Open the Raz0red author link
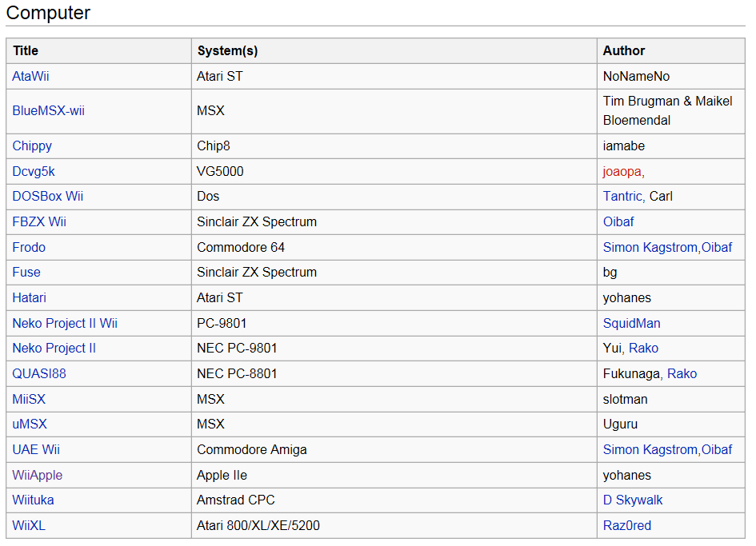The image size is (756, 546). (x=626, y=526)
